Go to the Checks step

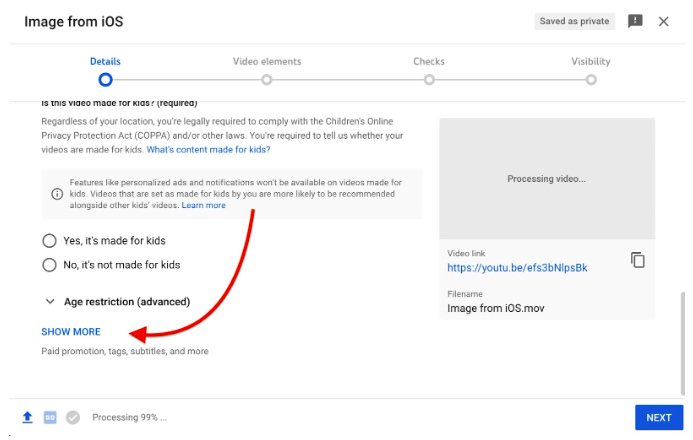[429, 61]
